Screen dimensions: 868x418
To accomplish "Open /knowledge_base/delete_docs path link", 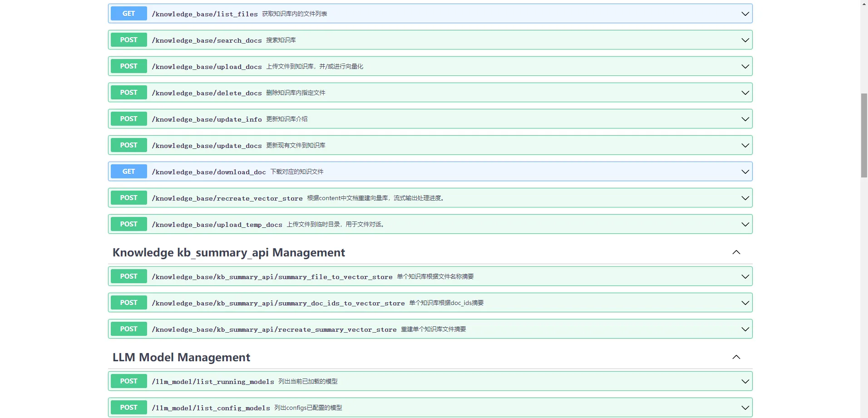I will (x=207, y=93).
